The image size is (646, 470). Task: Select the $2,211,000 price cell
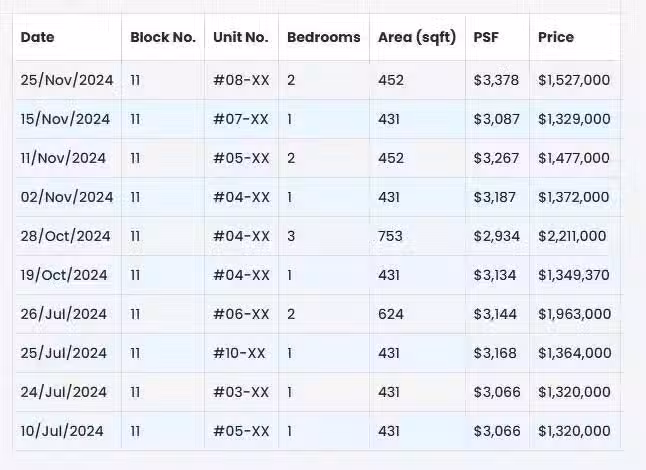point(572,236)
